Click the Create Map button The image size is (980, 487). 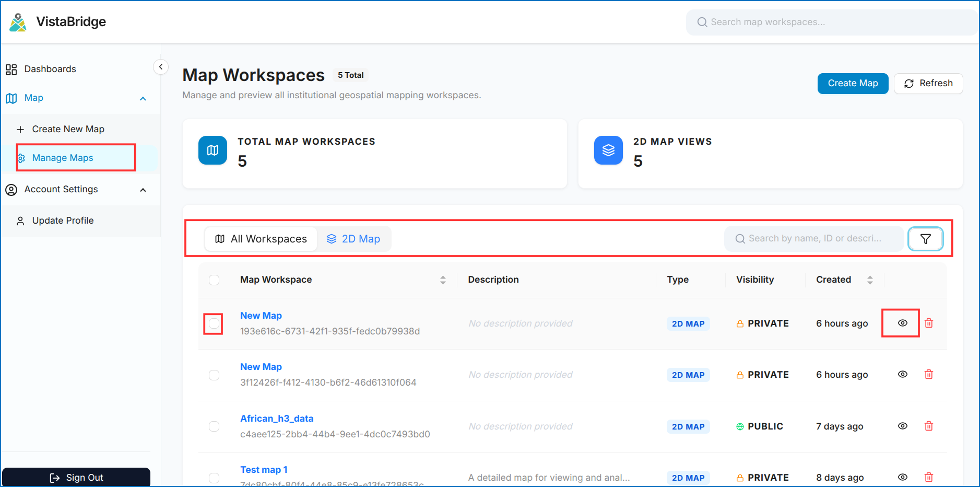(853, 84)
